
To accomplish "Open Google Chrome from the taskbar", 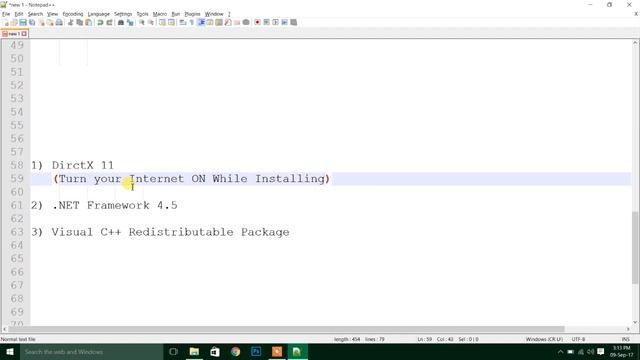I will tap(236, 351).
